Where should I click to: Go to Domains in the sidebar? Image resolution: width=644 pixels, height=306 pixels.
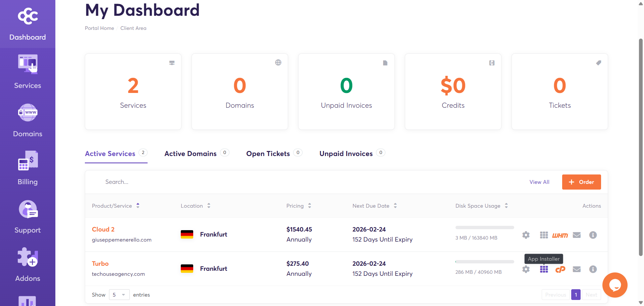28,120
